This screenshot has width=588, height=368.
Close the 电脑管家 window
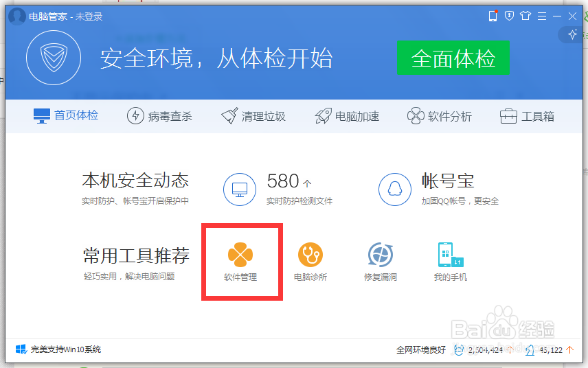coord(573,16)
